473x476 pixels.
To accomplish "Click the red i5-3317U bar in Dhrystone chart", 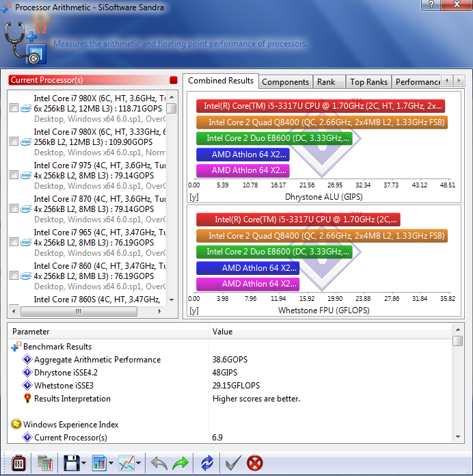I will [x=321, y=106].
